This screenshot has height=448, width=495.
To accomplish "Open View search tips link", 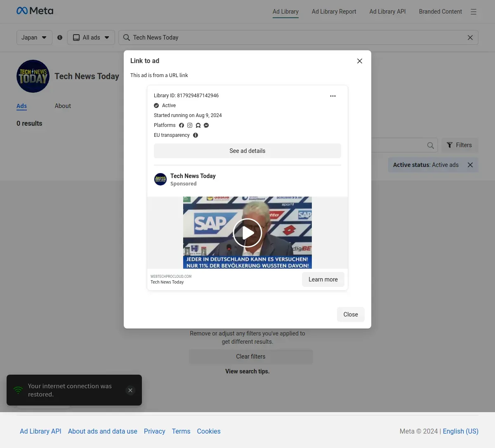I will pyautogui.click(x=247, y=371).
